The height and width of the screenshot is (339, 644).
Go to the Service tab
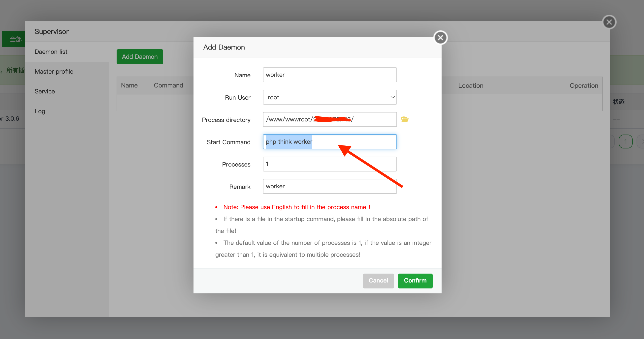[45, 91]
